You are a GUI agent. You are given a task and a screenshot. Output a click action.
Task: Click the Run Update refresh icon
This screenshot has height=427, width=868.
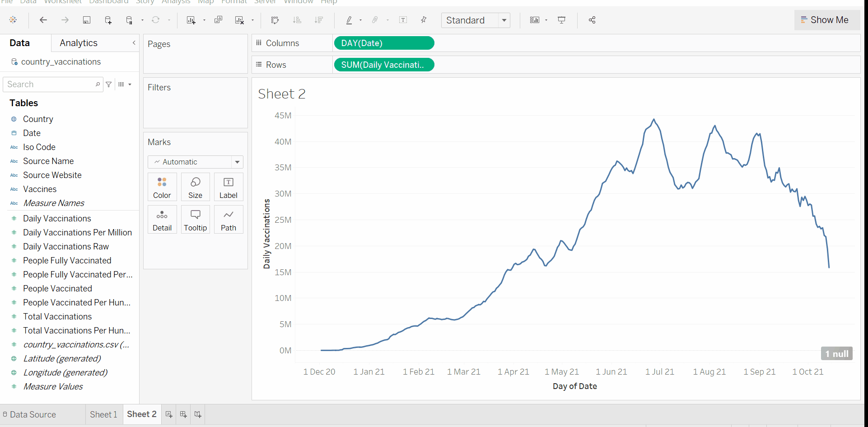155,20
